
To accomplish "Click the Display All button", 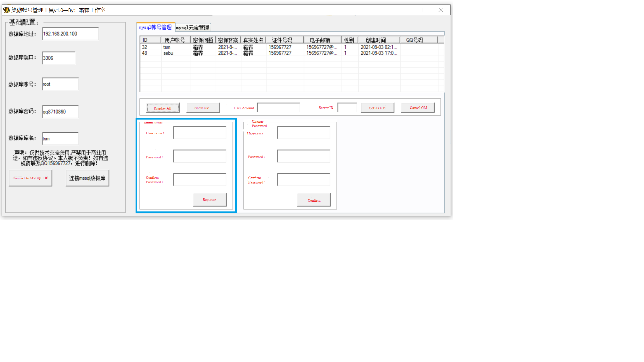I will (163, 108).
